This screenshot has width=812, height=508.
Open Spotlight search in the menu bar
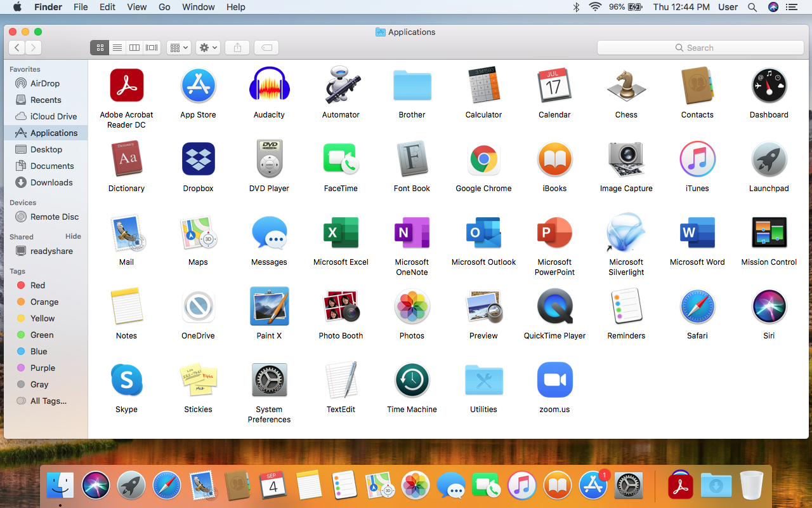tap(752, 7)
